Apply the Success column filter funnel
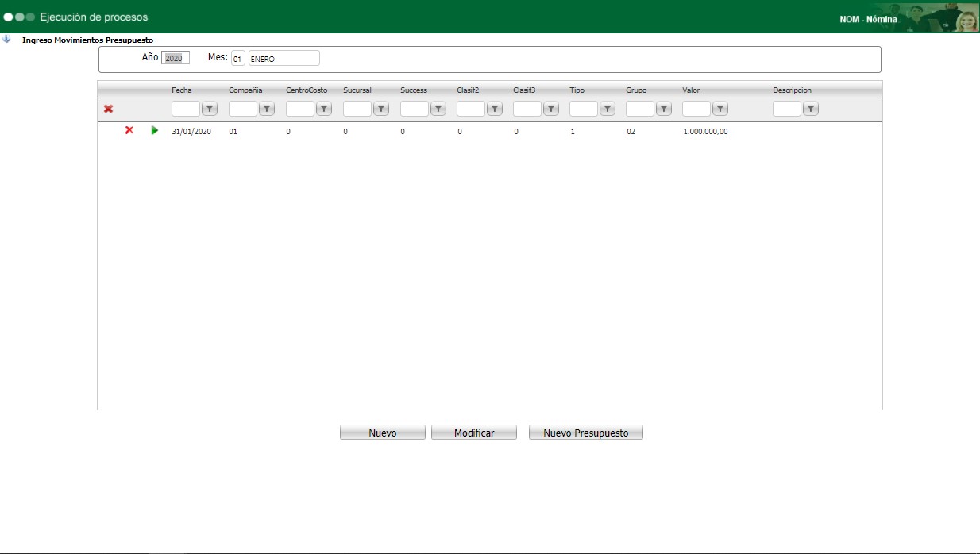This screenshot has height=554, width=980. coord(438,109)
